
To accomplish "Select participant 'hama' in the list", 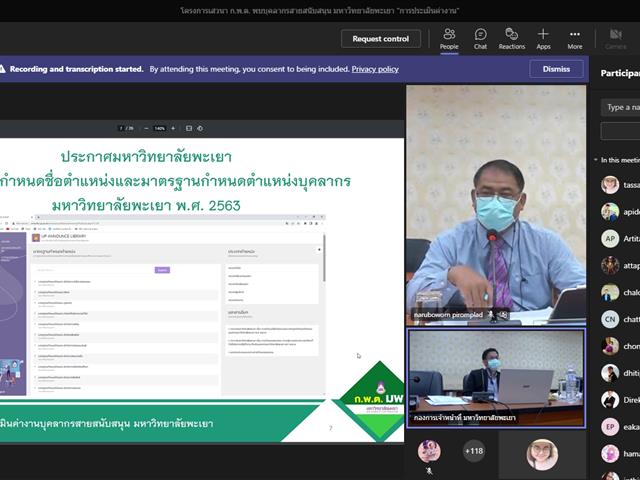I will [620, 453].
